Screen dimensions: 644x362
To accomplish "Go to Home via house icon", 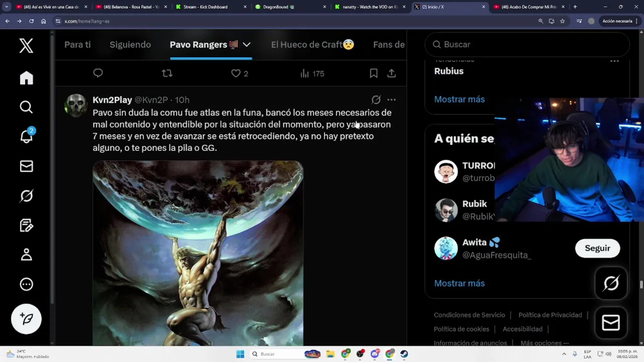I will [26, 78].
